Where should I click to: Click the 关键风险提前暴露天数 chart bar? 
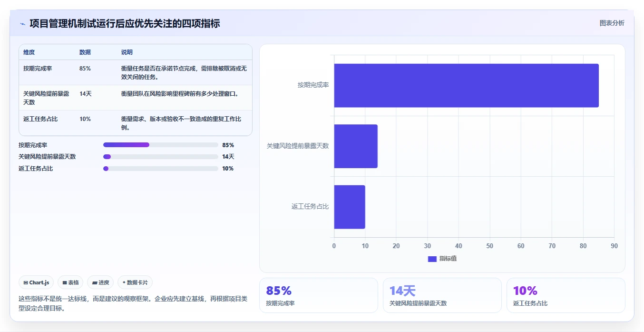click(x=356, y=146)
